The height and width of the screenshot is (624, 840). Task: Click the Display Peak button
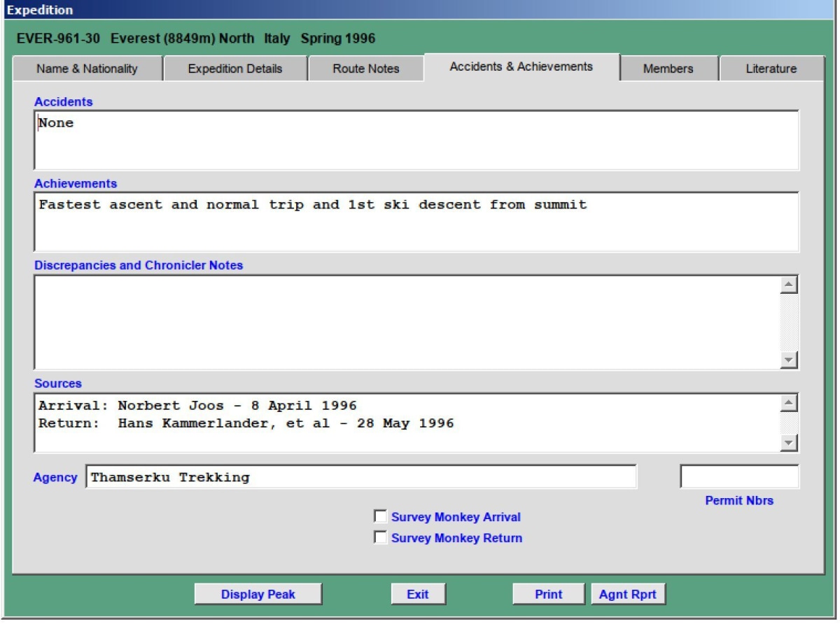point(258,594)
